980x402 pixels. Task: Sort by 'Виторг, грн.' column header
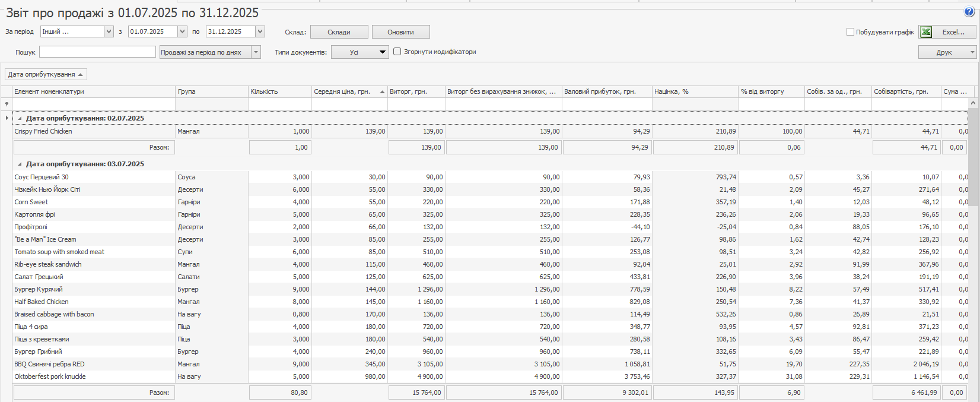tap(415, 91)
